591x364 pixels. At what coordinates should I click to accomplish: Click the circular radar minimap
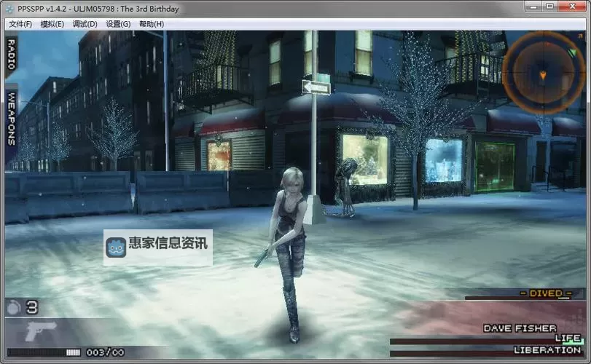pos(542,73)
